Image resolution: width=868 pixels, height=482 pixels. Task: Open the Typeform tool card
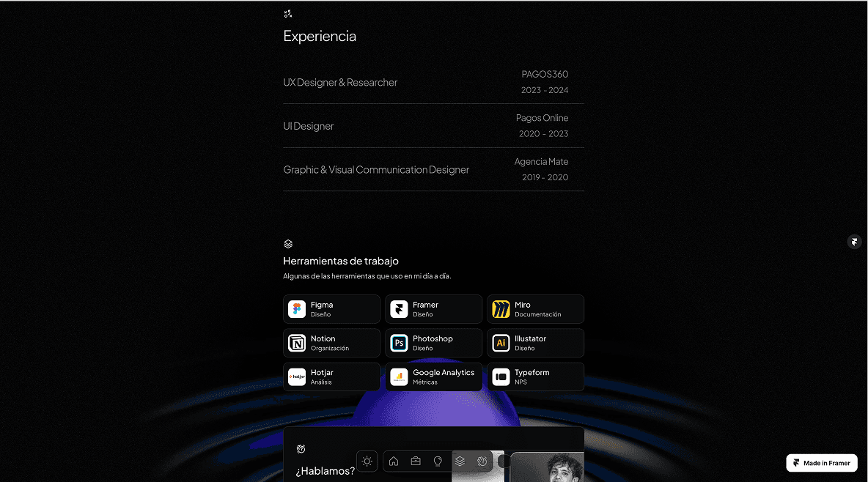(535, 377)
